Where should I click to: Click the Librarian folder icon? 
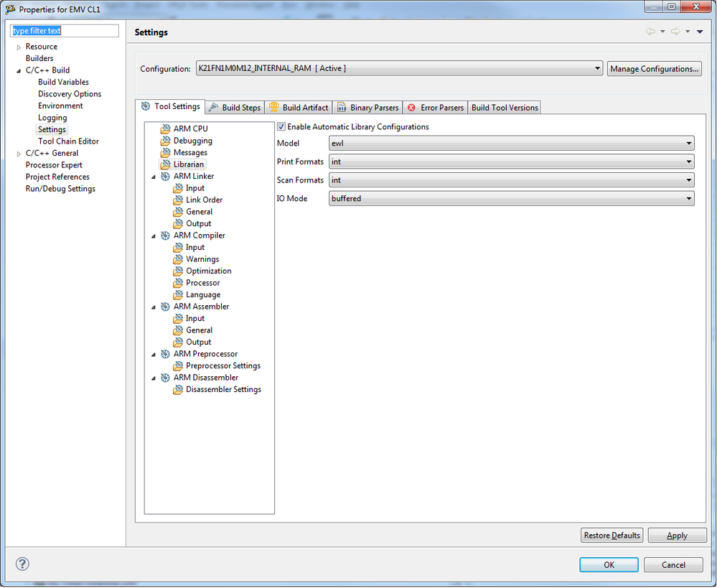tap(166, 164)
